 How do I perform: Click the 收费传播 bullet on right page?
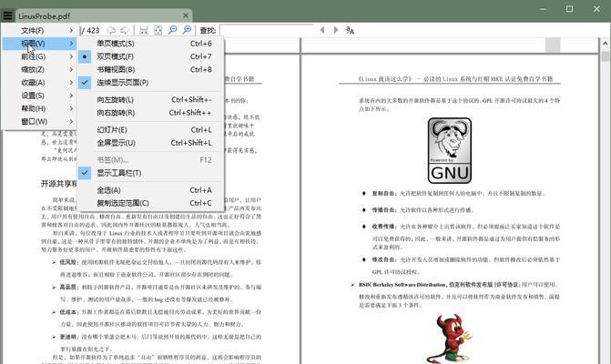[x=383, y=227]
